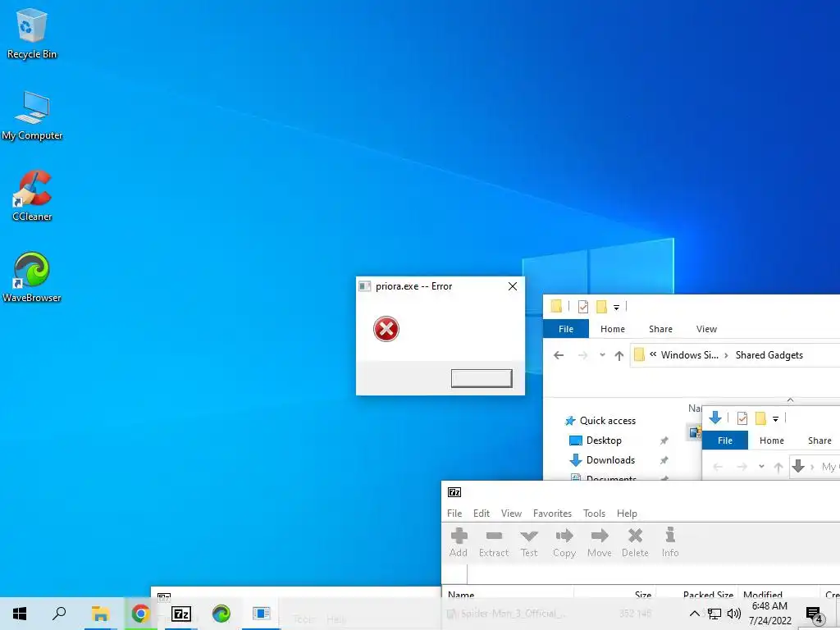Open recent locations dropdown in Downloads window
The height and width of the screenshot is (630, 840).
[761, 467]
